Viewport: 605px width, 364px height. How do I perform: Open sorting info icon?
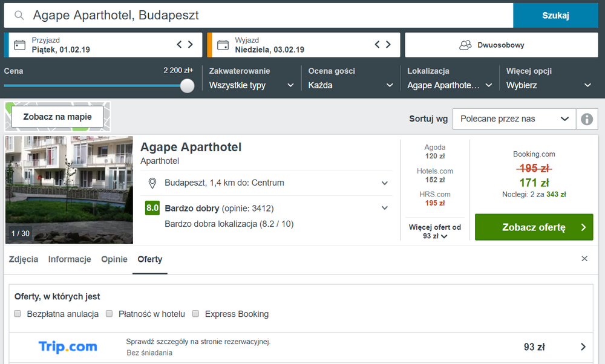[587, 119]
